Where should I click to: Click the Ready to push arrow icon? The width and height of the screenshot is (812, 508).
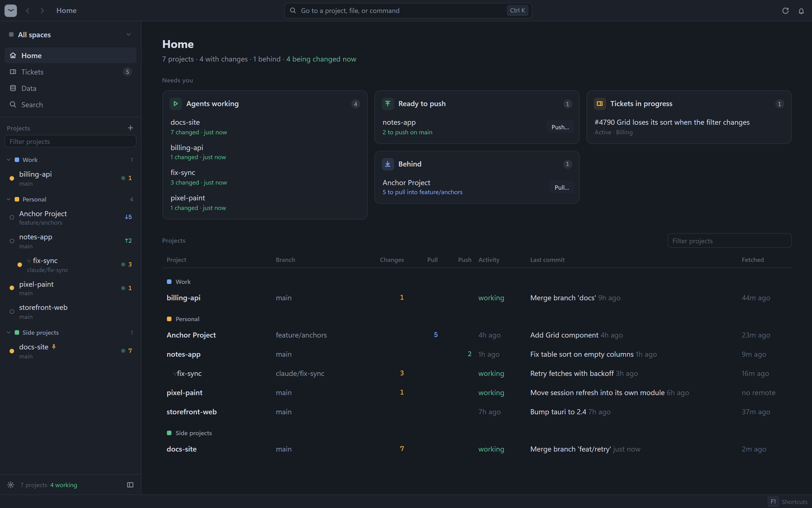point(388,104)
